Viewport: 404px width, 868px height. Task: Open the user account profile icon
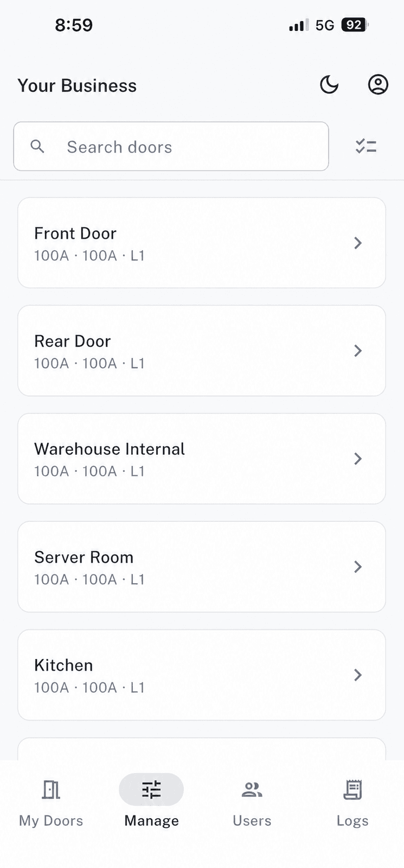tap(378, 85)
